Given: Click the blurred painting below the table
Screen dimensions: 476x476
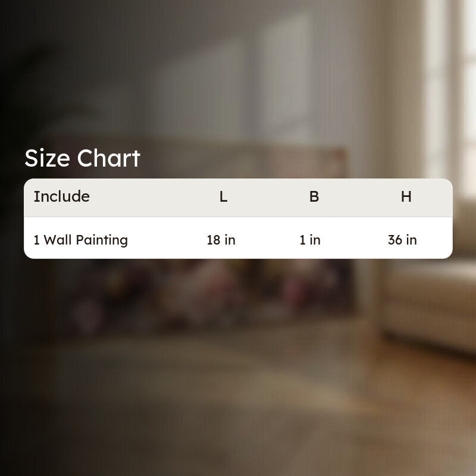Looking at the screenshot, I should 212,292.
